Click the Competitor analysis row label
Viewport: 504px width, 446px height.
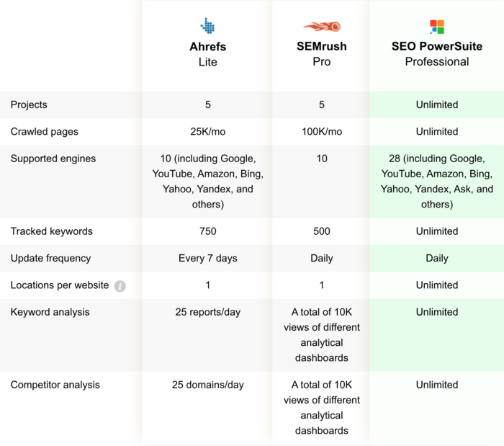(54, 385)
